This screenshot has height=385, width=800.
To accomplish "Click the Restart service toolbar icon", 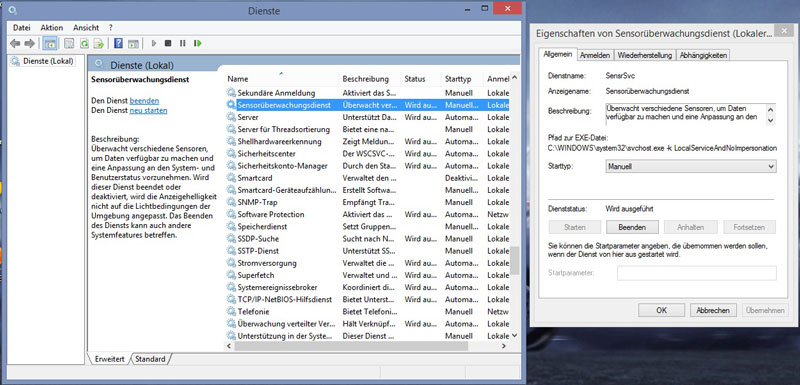I will (197, 43).
